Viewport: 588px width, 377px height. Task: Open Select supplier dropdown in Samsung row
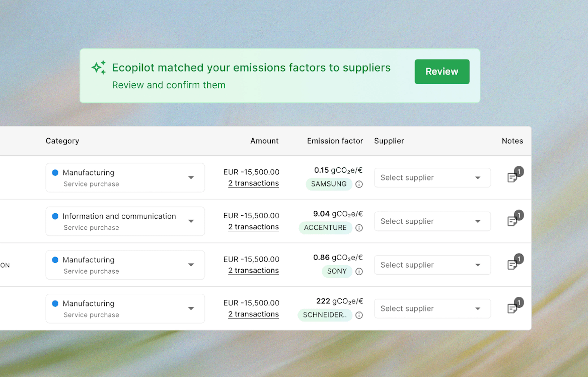pos(432,177)
